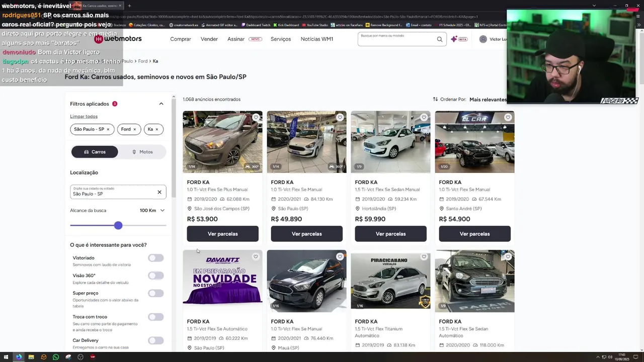Favorite the R$ 54.900 Ford Ka listing
Viewport: 644px width, 362px height.
coord(508,117)
